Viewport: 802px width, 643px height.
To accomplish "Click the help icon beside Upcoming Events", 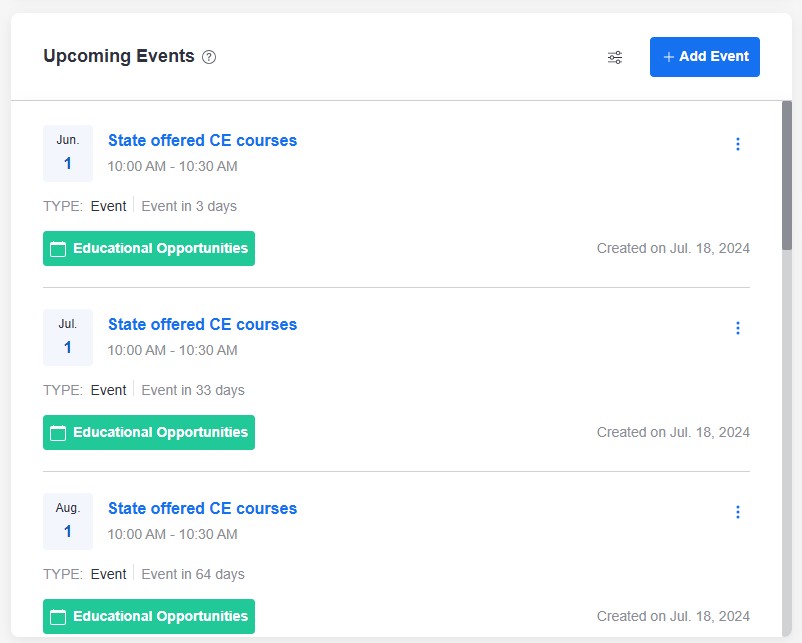I will [x=209, y=57].
